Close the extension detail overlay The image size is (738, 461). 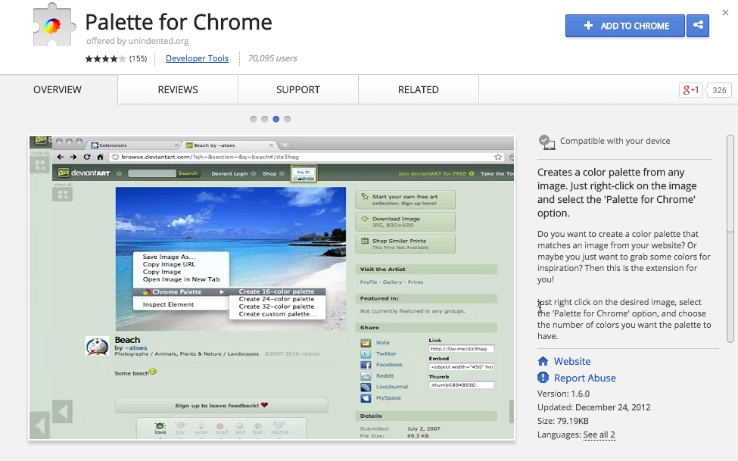click(x=725, y=13)
